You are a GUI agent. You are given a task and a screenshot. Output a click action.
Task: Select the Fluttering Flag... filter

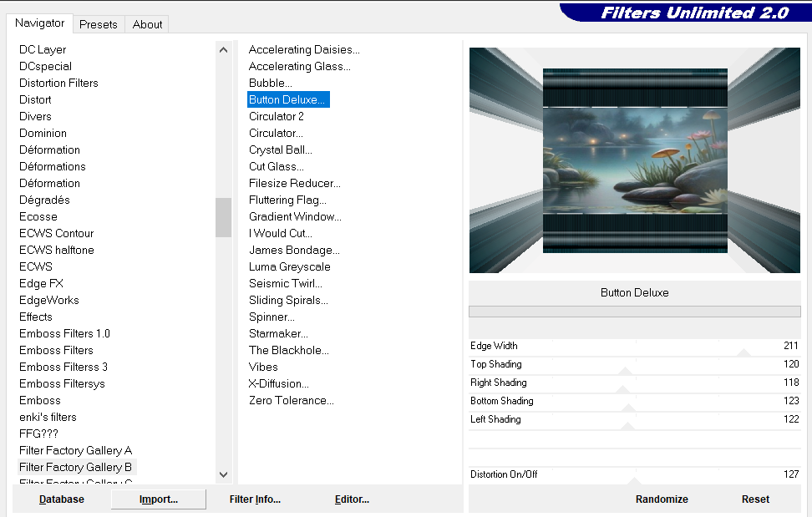tap(287, 200)
